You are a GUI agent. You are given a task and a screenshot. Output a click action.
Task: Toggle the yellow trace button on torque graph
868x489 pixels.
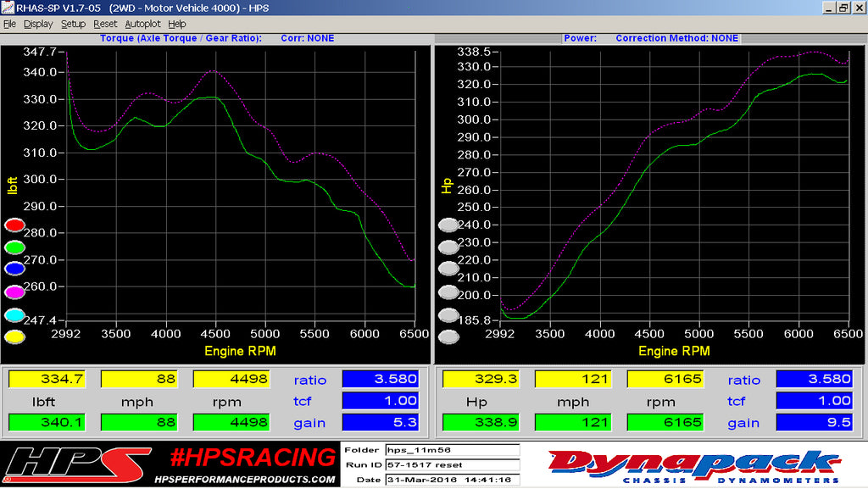click(14, 336)
